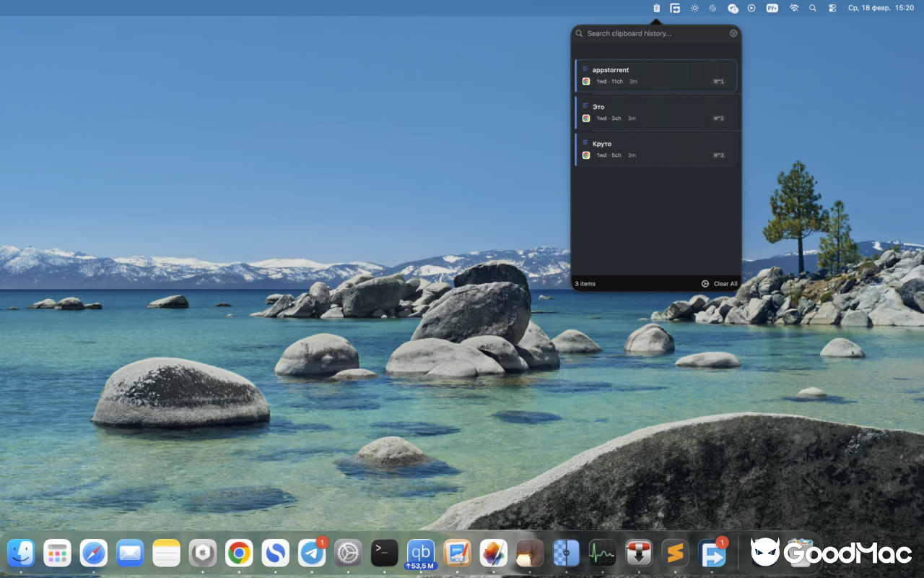The width and height of the screenshot is (924, 578).
Task: Open the ру+ layout switcher in the menu bar
Action: (x=772, y=8)
